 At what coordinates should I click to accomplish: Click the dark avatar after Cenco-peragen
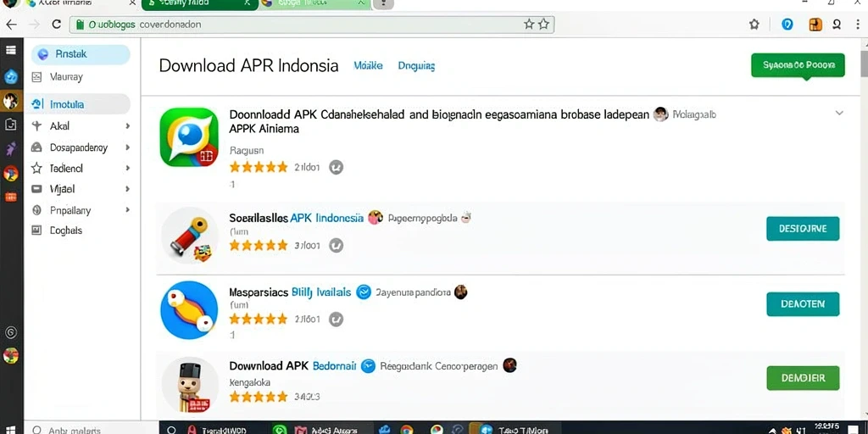coord(509,364)
